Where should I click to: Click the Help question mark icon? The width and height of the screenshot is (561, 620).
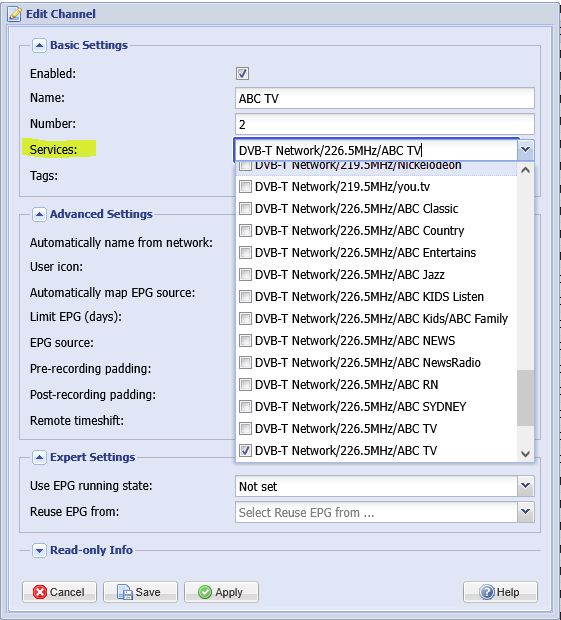pos(487,592)
